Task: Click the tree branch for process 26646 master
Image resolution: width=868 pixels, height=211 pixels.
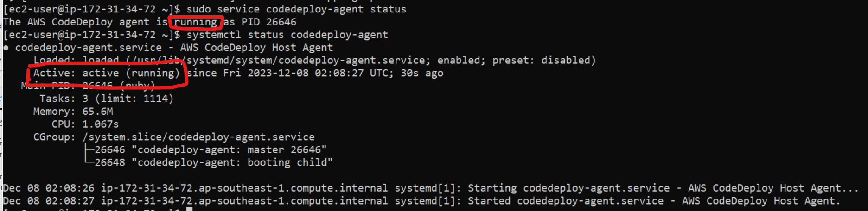Action: [206, 150]
